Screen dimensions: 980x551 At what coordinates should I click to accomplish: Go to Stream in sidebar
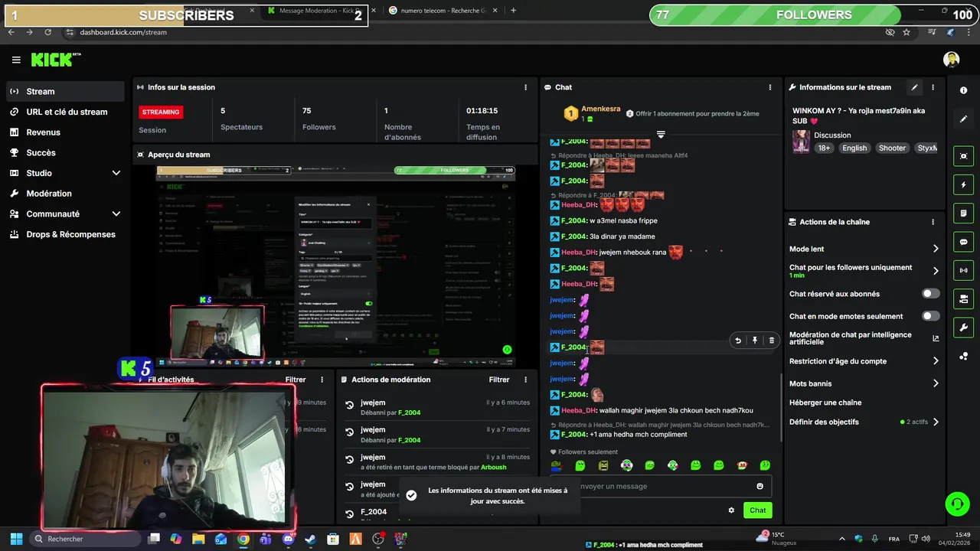click(65, 91)
